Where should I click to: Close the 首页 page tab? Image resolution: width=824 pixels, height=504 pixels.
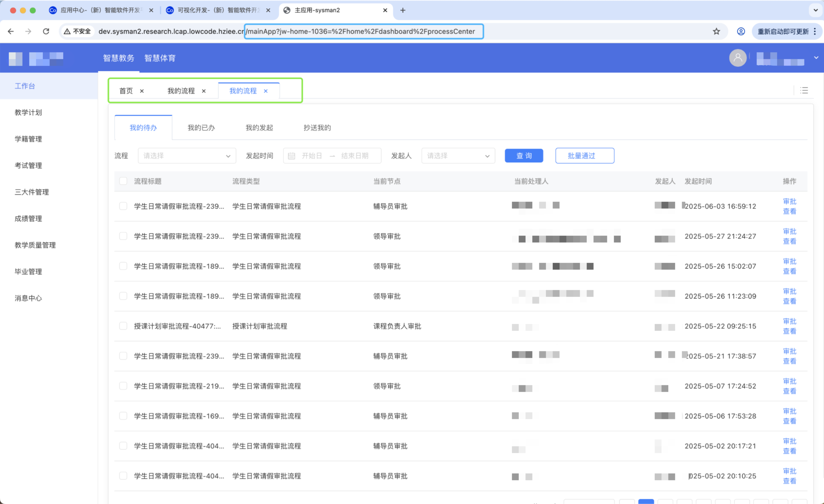click(142, 91)
